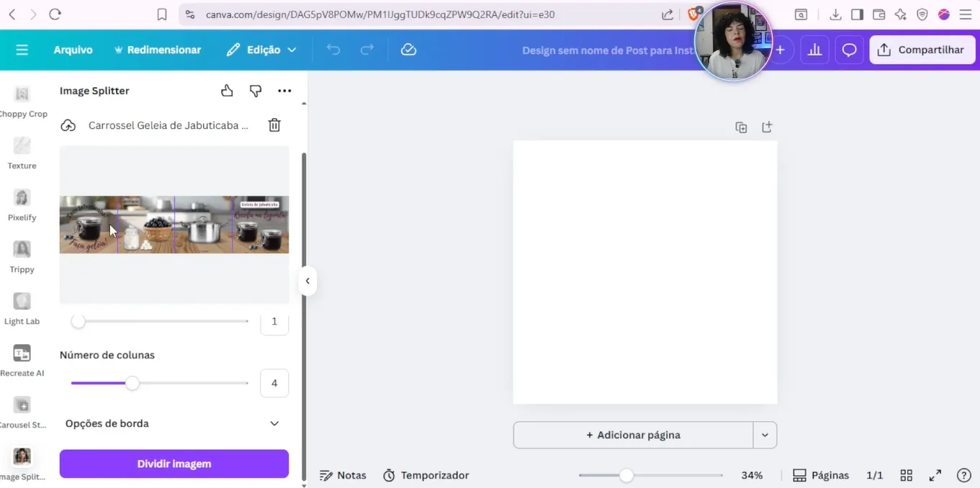Open dropdown arrow beside Adicionar página
This screenshot has width=980, height=488.
(x=765, y=435)
